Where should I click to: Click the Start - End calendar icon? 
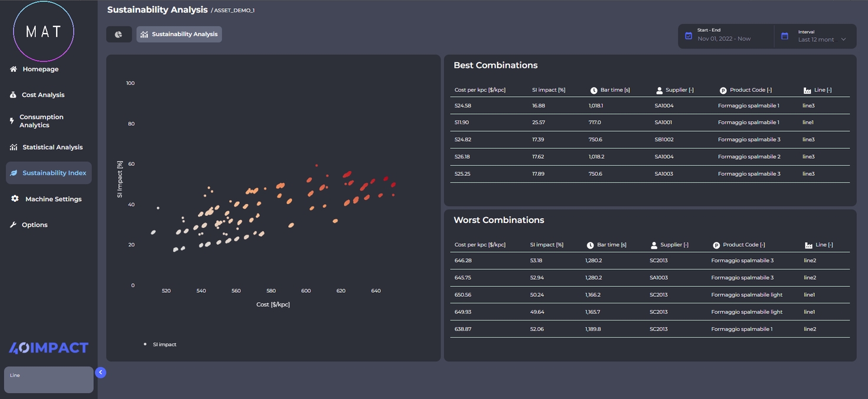pos(688,36)
